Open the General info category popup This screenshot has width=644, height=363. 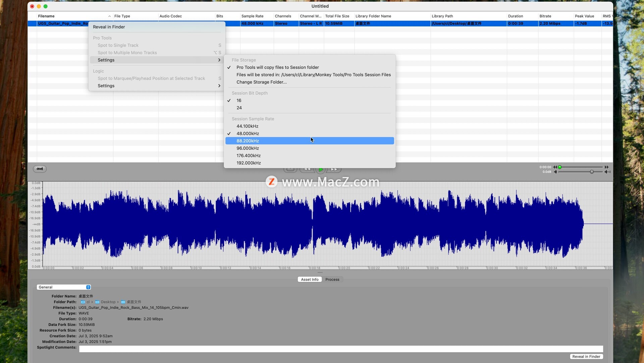tap(64, 287)
